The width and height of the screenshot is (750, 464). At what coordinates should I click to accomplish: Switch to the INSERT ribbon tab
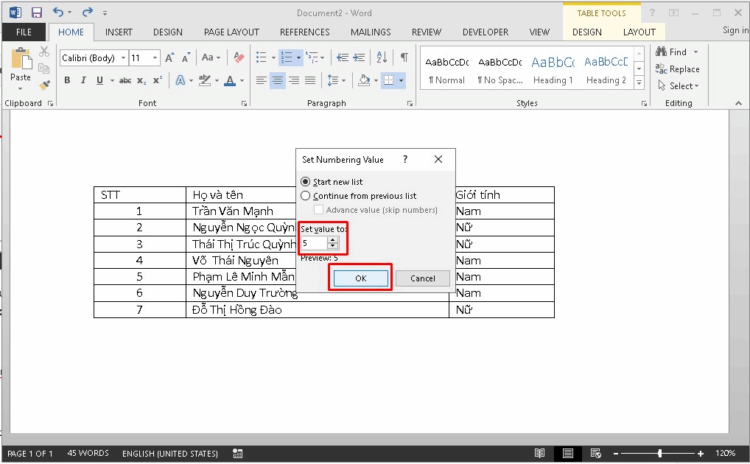[x=119, y=32]
